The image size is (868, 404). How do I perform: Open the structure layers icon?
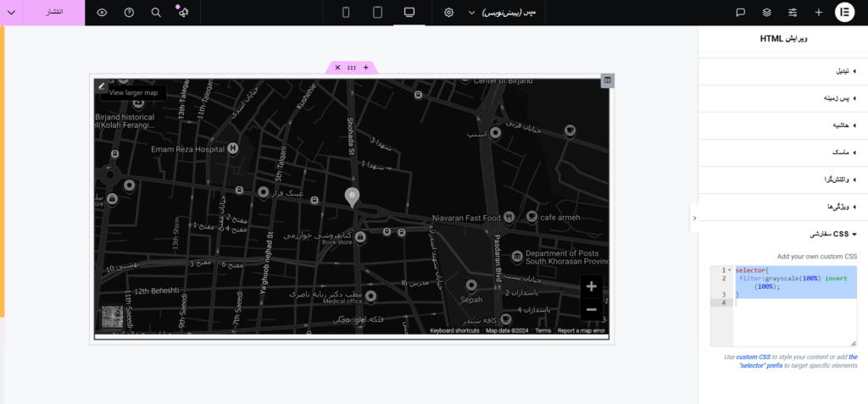[x=766, y=13]
